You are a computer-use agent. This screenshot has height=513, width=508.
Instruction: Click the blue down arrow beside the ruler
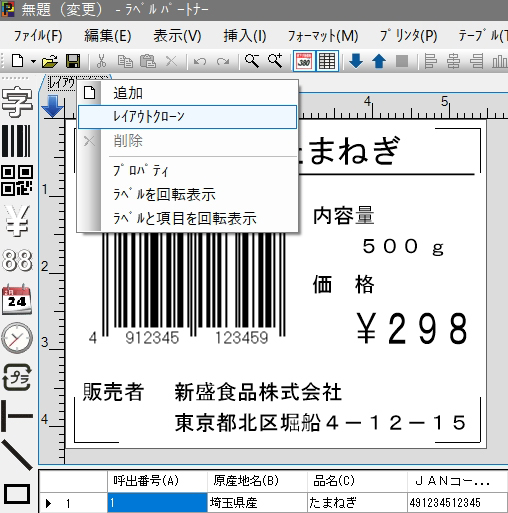point(53,106)
